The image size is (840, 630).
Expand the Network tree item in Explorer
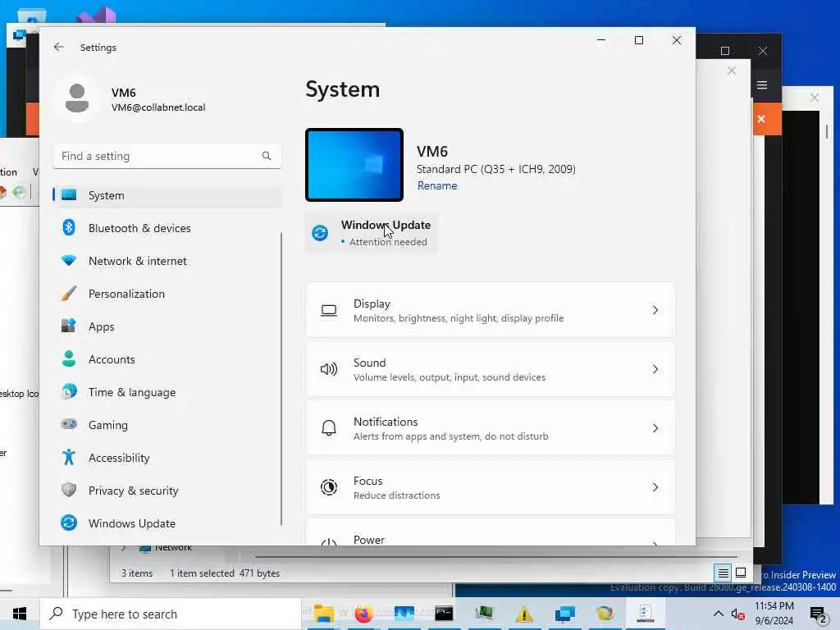coord(125,547)
